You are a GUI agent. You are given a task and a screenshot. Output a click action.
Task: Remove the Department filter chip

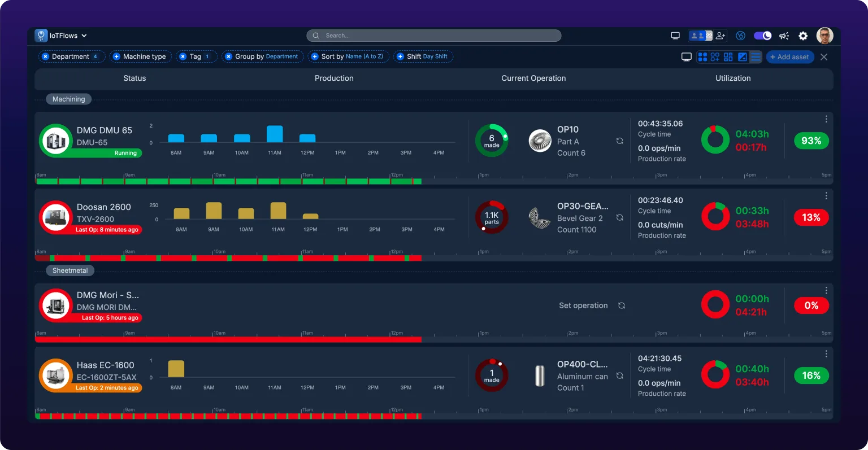coord(46,56)
